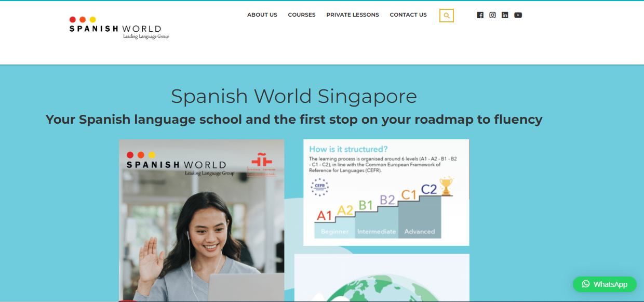The width and height of the screenshot is (644, 302).
Task: Open the Facebook page icon
Action: click(480, 15)
